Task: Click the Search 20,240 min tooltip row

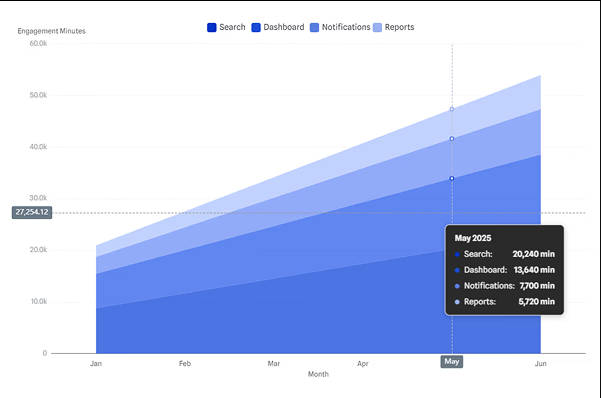Action: coord(504,254)
